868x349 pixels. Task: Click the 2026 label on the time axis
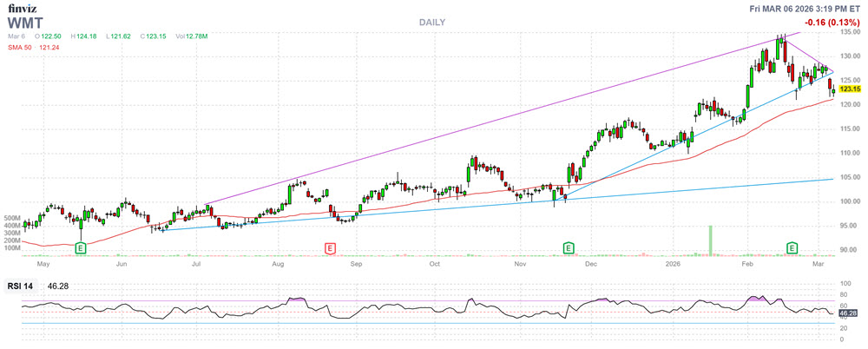tap(671, 261)
